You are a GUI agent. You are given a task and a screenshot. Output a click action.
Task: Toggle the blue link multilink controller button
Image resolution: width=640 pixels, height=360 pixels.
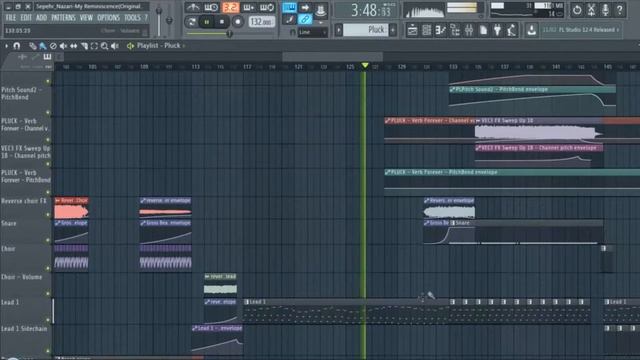click(x=305, y=19)
